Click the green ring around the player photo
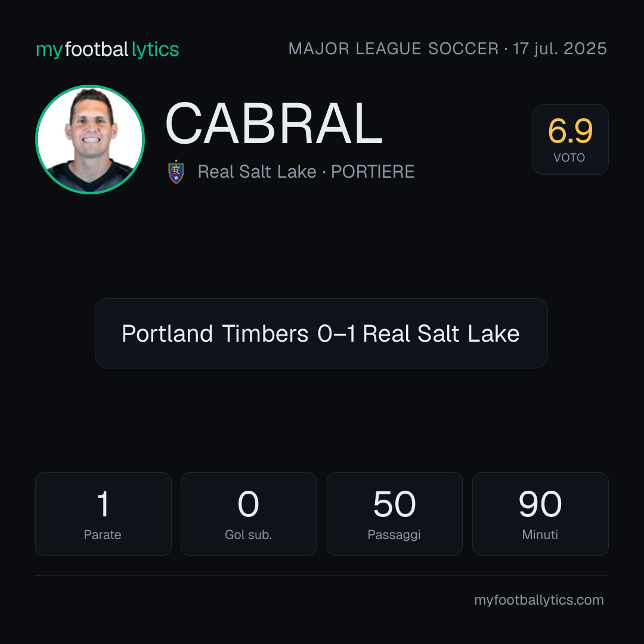Image resolution: width=644 pixels, height=644 pixels. [90, 86]
